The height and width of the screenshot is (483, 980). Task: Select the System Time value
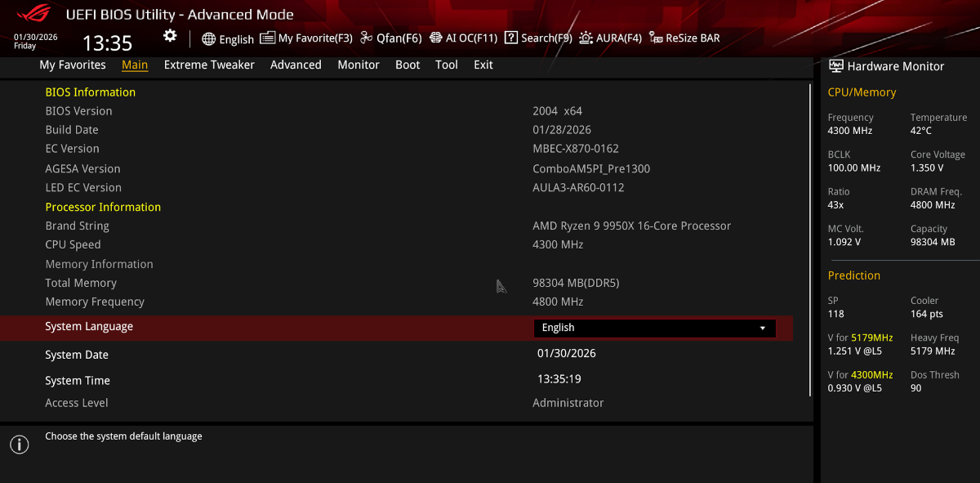(559, 379)
